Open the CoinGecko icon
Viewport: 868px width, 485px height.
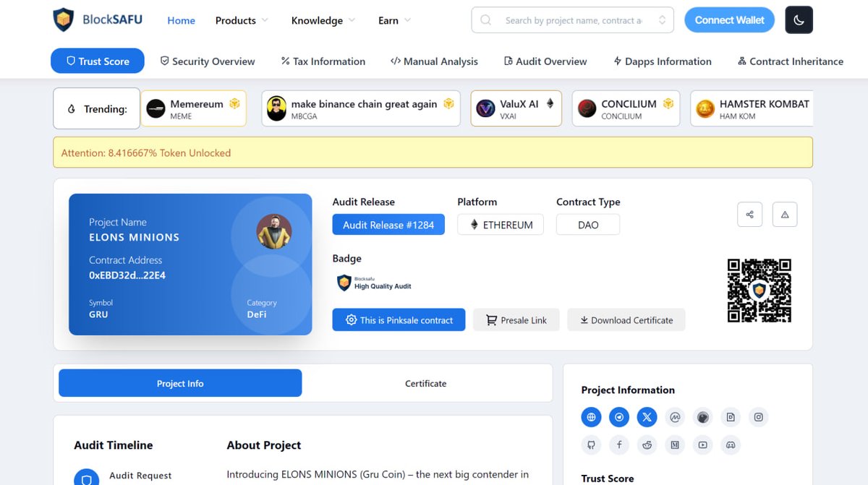[702, 417]
